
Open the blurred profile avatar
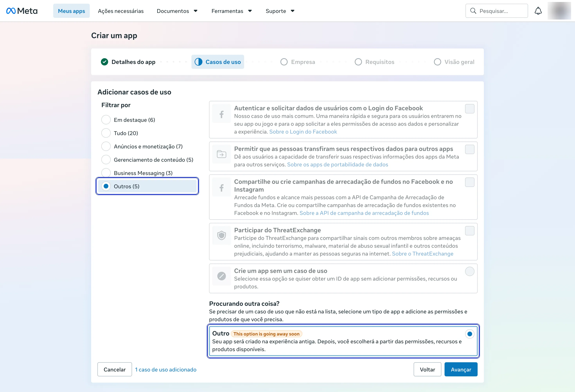(x=559, y=11)
